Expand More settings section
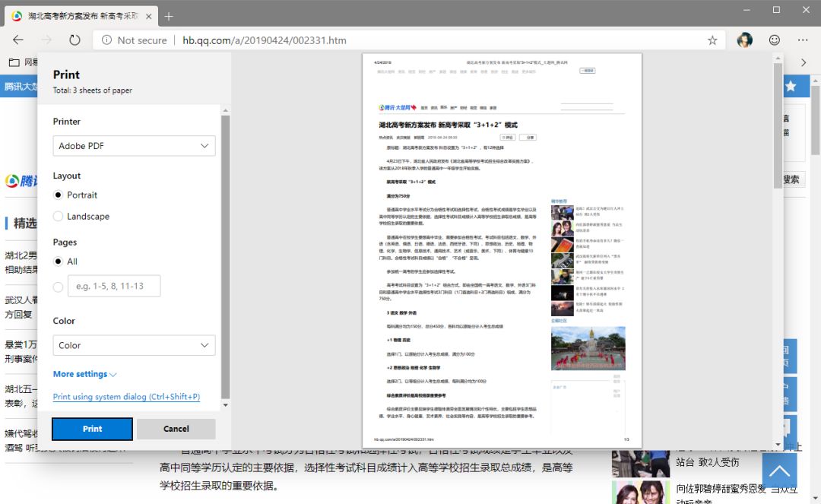 (84, 374)
